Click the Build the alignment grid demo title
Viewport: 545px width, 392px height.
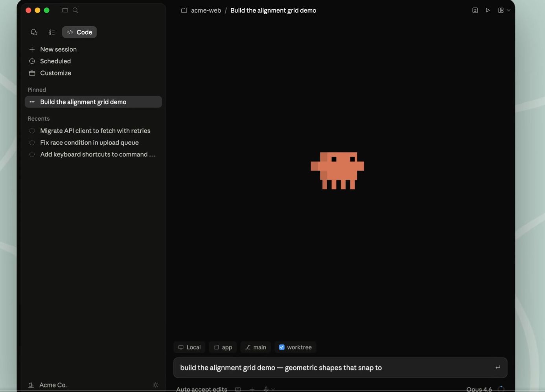click(x=273, y=10)
